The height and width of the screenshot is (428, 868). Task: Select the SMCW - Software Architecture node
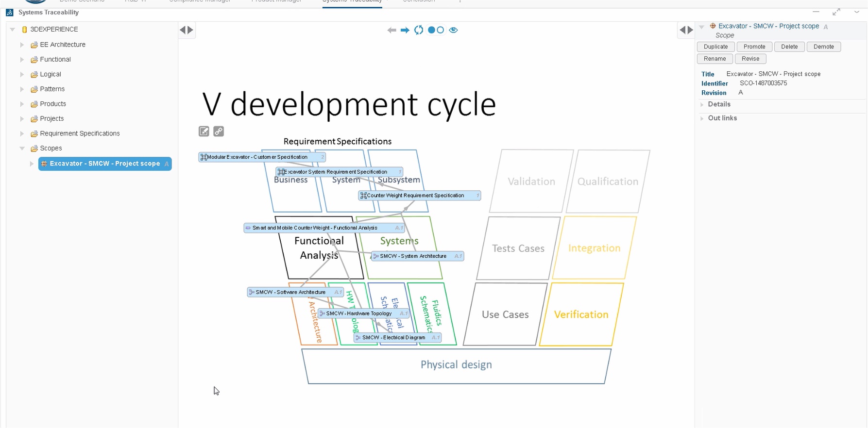295,292
